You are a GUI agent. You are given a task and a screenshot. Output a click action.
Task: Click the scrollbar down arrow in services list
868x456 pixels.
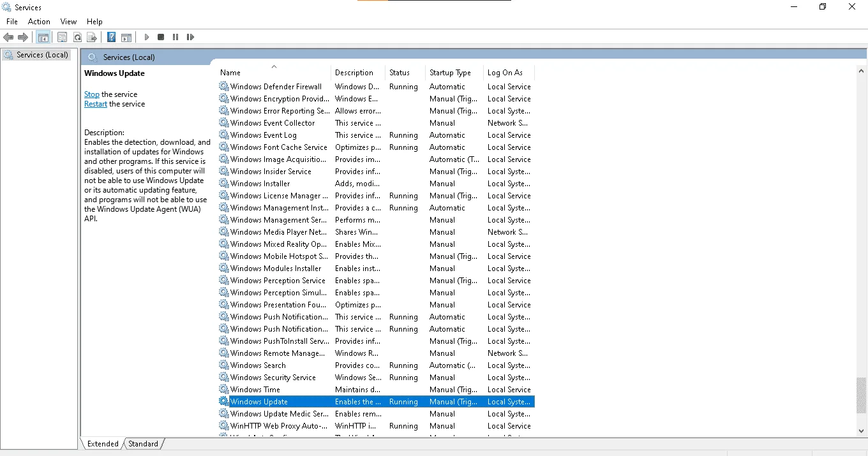tap(862, 431)
